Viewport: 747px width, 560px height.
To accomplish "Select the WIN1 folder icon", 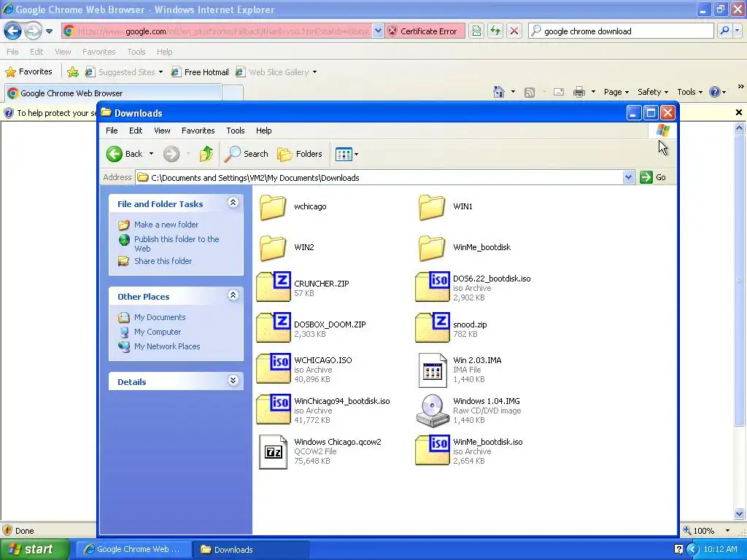I will pyautogui.click(x=432, y=207).
